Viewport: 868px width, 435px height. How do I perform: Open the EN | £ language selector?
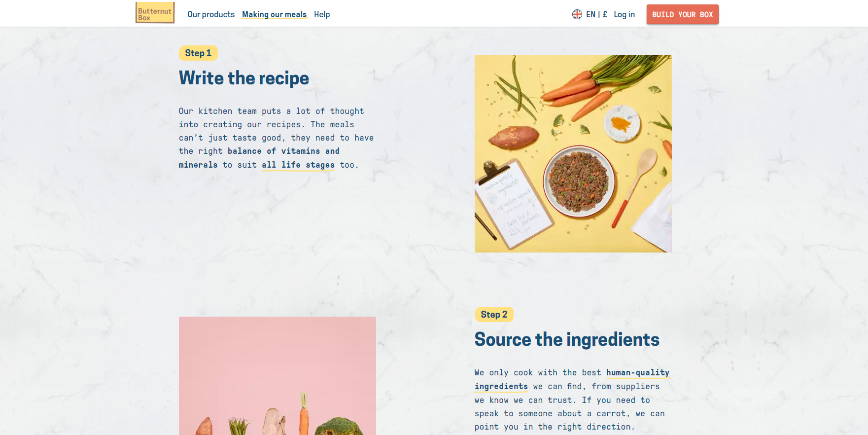[596, 14]
